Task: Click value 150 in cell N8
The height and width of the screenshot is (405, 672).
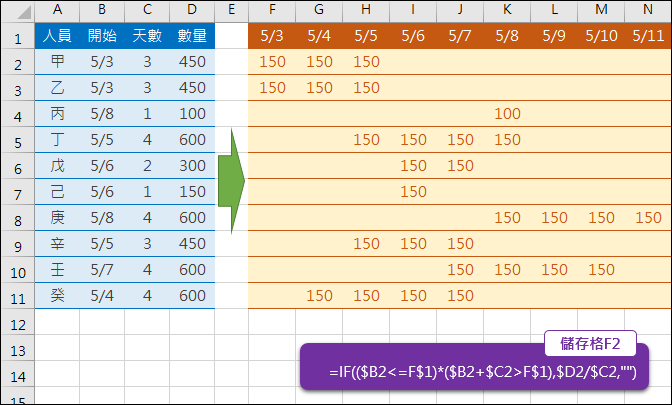Action: point(648,218)
